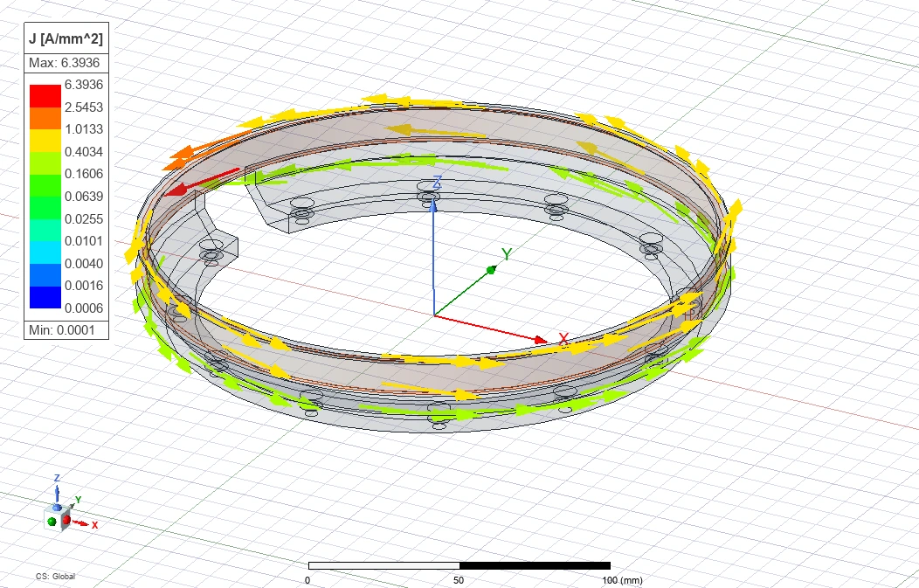Click the cyan color band in legend
The width and height of the screenshot is (919, 588).
45,252
